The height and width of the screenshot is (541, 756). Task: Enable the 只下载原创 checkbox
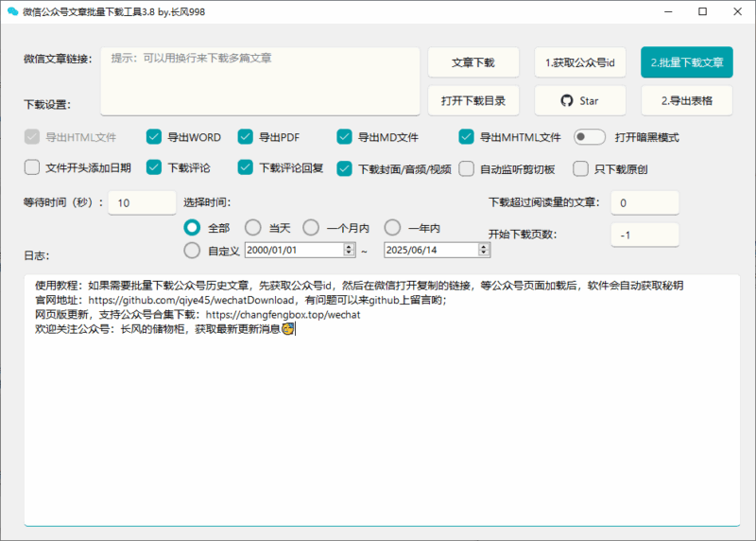[x=580, y=169]
